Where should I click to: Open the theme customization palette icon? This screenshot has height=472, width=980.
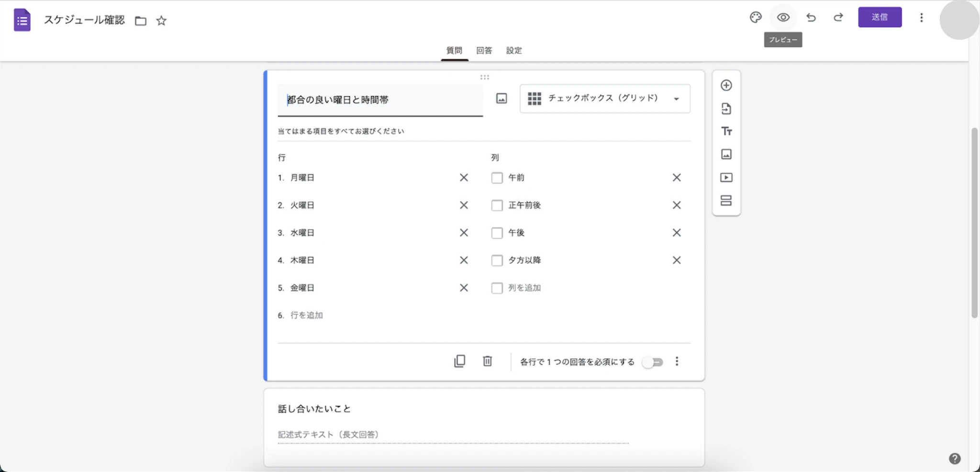click(756, 17)
